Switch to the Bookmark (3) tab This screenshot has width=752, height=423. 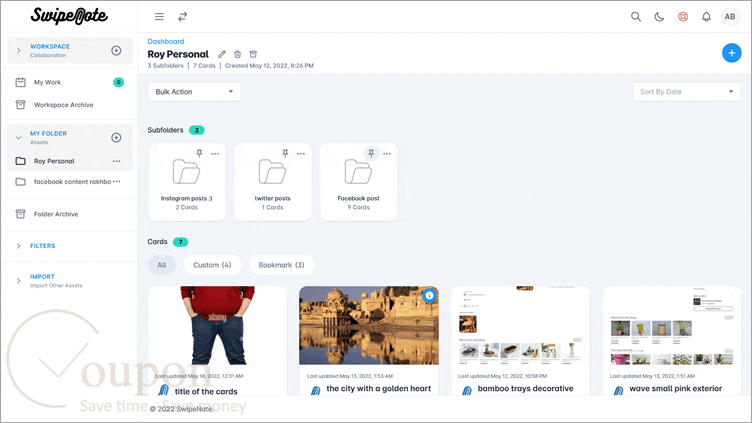pos(282,265)
